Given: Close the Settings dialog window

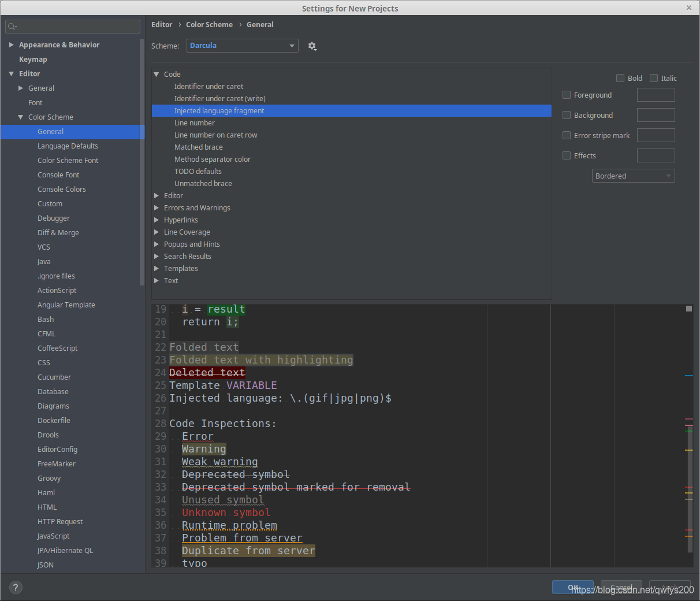Looking at the screenshot, I should pyautogui.click(x=688, y=8).
